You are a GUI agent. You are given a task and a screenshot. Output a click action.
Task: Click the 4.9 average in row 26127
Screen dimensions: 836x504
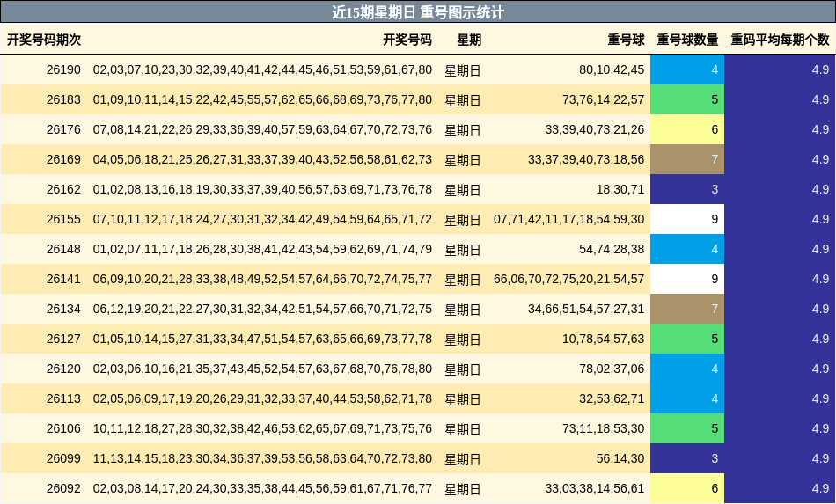[820, 339]
